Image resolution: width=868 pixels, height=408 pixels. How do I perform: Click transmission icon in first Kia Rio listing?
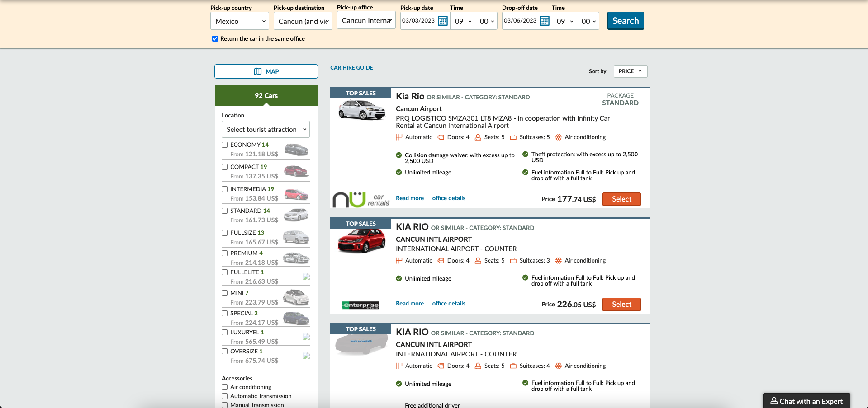coord(399,137)
